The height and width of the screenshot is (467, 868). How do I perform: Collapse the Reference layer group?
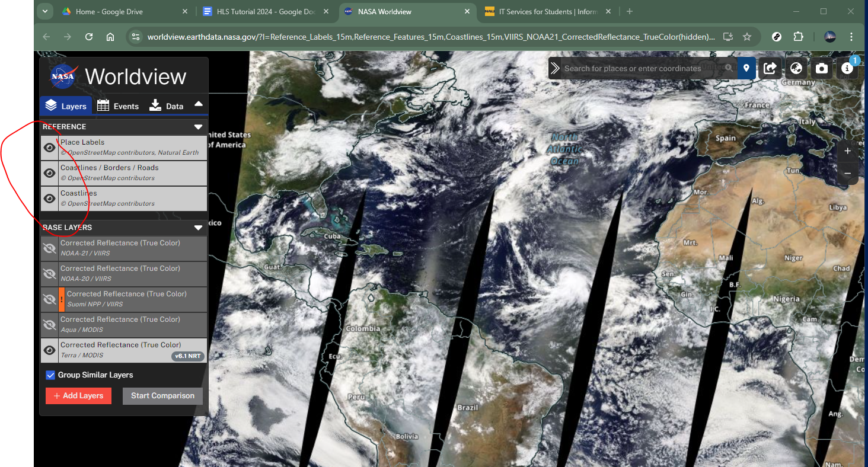198,127
